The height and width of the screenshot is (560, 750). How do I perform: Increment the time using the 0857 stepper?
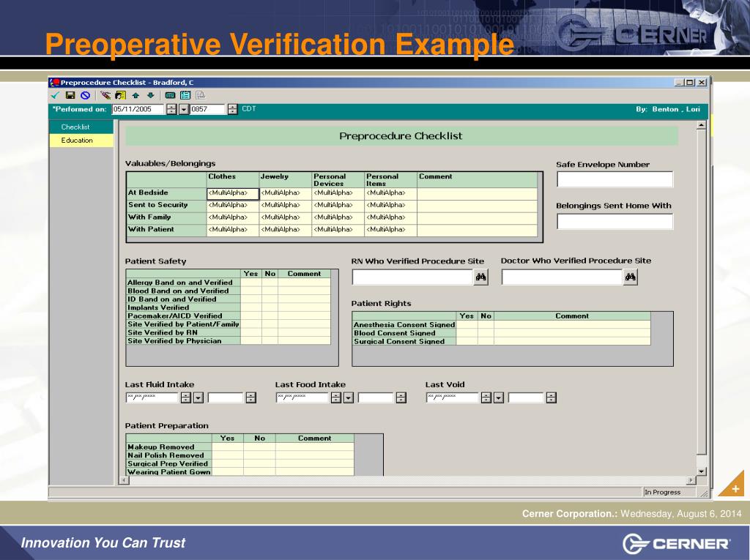[233, 107]
